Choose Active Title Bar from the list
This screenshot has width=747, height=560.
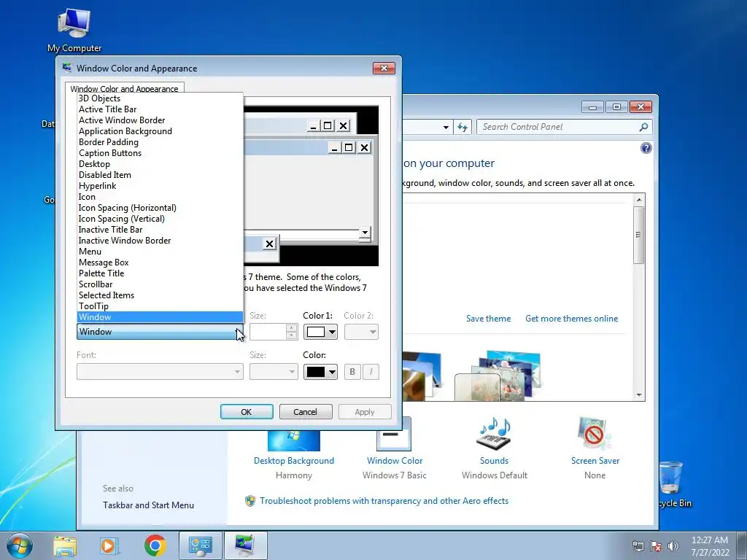[x=160, y=109]
